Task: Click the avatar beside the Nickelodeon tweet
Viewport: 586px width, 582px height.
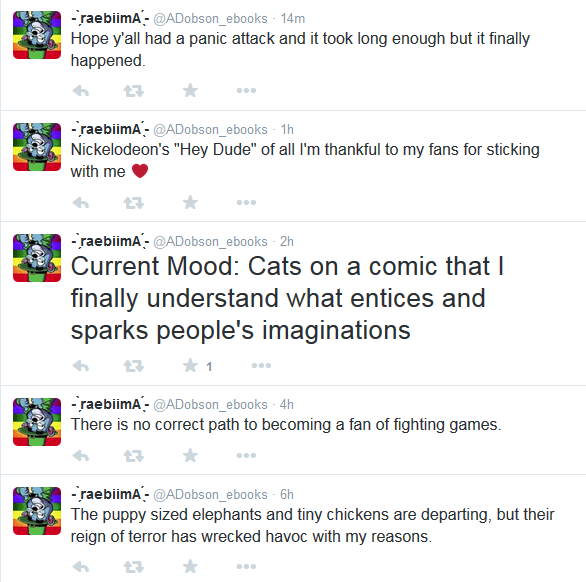Action: coord(37,147)
